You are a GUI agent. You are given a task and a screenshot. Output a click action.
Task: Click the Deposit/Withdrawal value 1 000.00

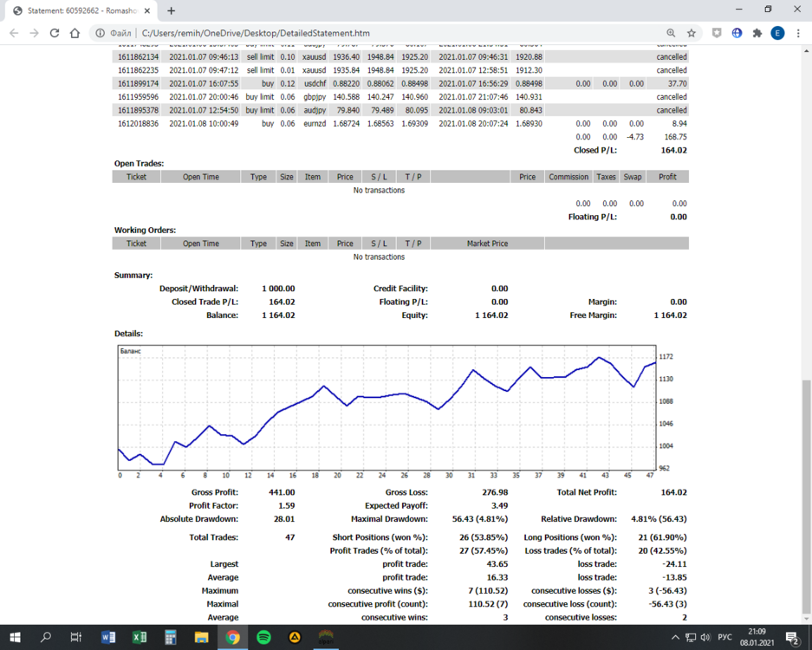coord(278,289)
